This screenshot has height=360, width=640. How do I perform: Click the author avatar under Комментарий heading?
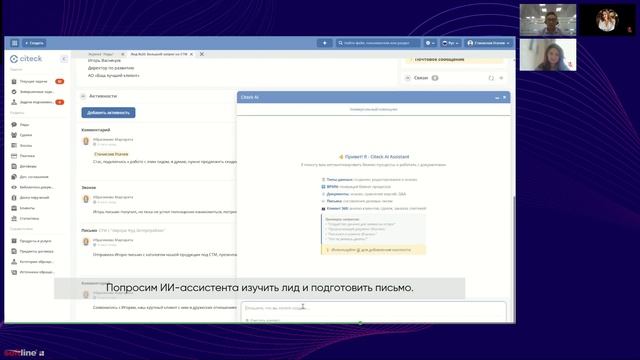[x=86, y=141]
